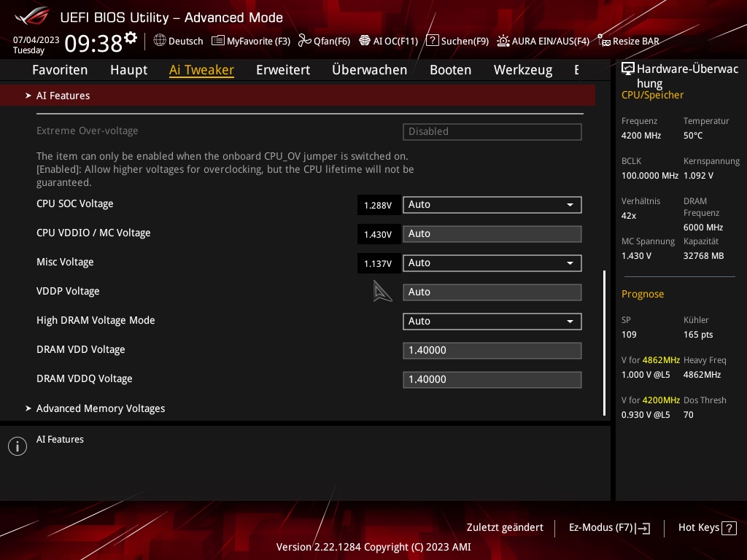Click the 4200 MHz Frequenz value
Image resolution: width=747 pixels, height=560 pixels.
(641, 135)
